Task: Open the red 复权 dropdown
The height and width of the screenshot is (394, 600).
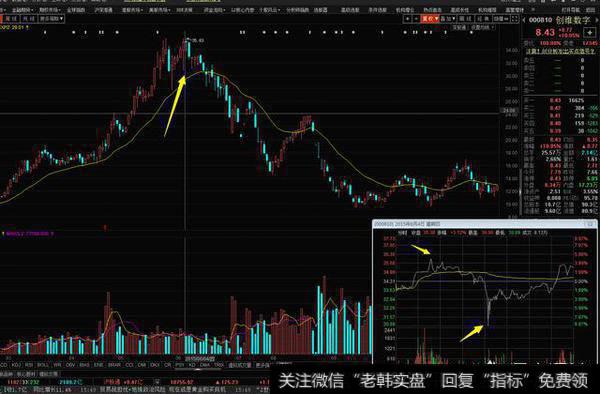Action: click(430, 19)
